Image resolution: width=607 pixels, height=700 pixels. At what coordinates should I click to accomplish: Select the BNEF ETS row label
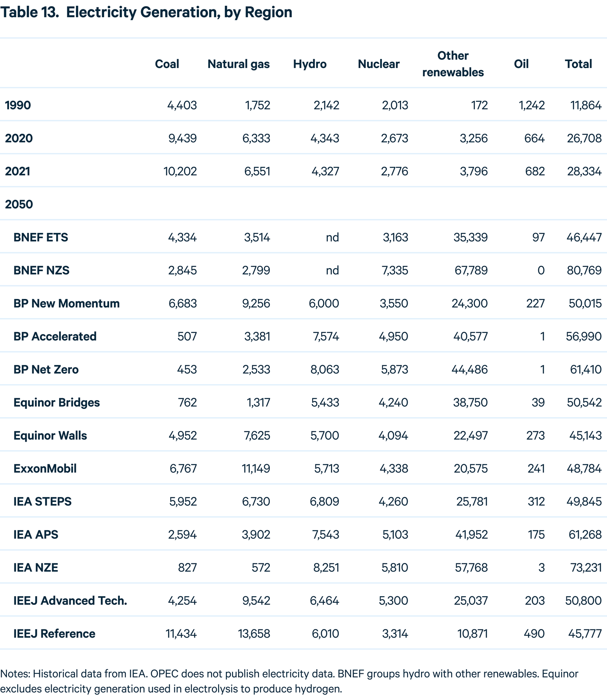click(x=41, y=237)
